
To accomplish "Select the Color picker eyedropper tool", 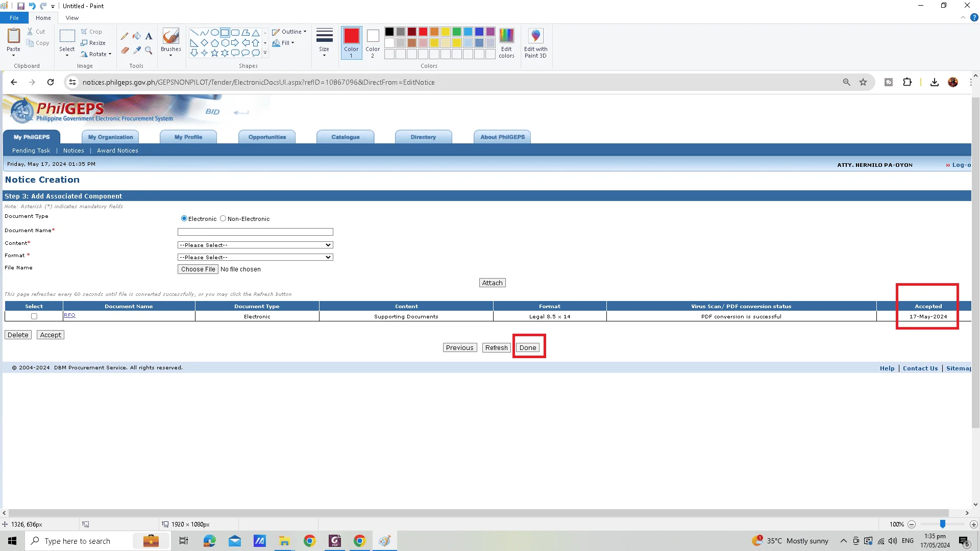I will click(x=137, y=50).
